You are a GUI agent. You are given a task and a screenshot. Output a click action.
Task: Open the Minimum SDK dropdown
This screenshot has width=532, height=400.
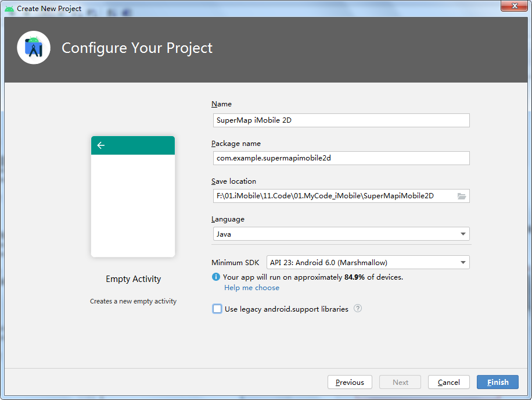click(x=368, y=262)
